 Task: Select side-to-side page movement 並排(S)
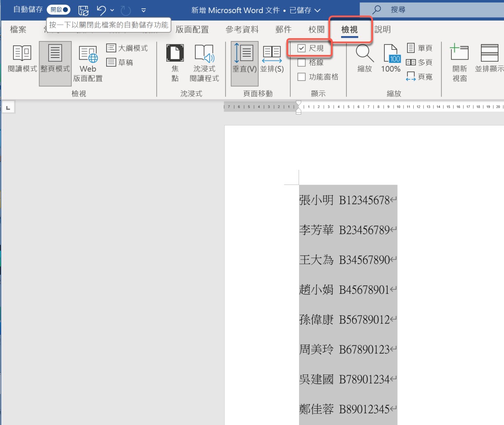272,59
